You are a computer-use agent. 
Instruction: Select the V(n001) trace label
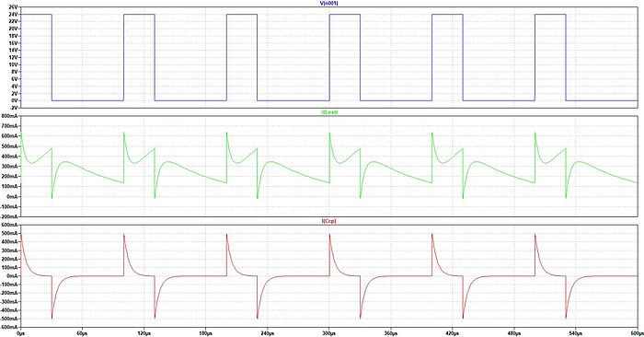point(328,4)
